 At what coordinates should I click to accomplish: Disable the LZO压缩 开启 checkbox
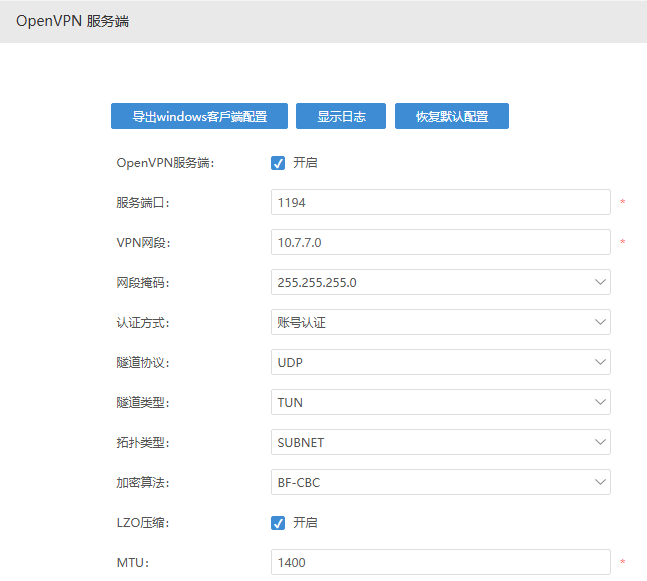pyautogui.click(x=278, y=522)
